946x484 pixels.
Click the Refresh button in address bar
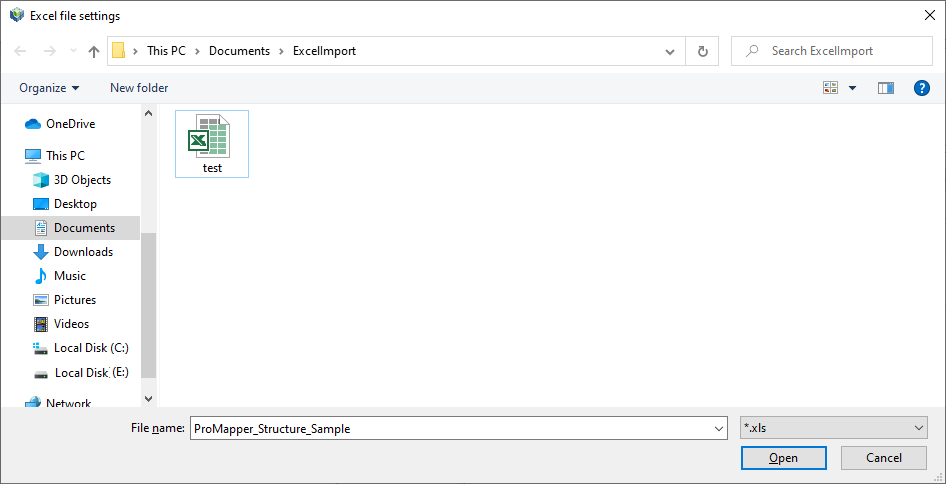click(702, 51)
